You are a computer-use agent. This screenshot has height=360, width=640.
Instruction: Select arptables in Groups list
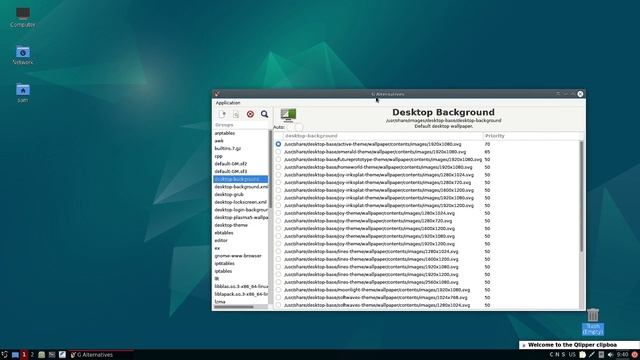pyautogui.click(x=241, y=133)
